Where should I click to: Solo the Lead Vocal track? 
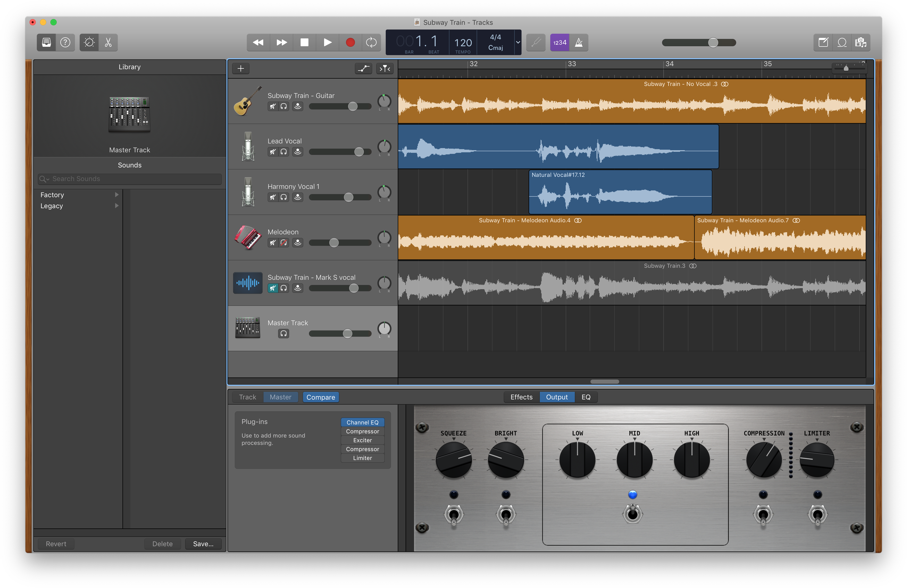[284, 152]
